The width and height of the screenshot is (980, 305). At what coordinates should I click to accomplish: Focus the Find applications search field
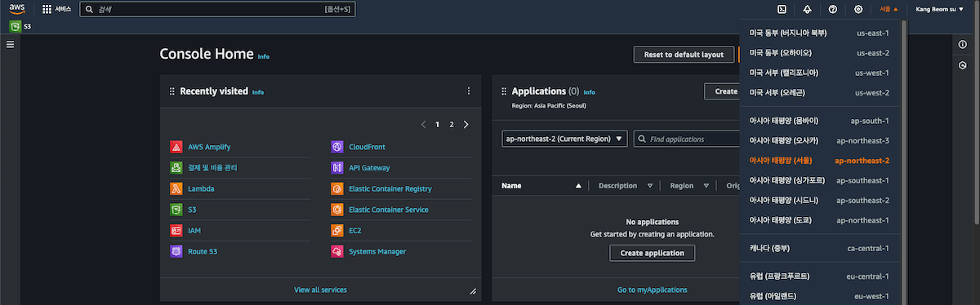[690, 139]
